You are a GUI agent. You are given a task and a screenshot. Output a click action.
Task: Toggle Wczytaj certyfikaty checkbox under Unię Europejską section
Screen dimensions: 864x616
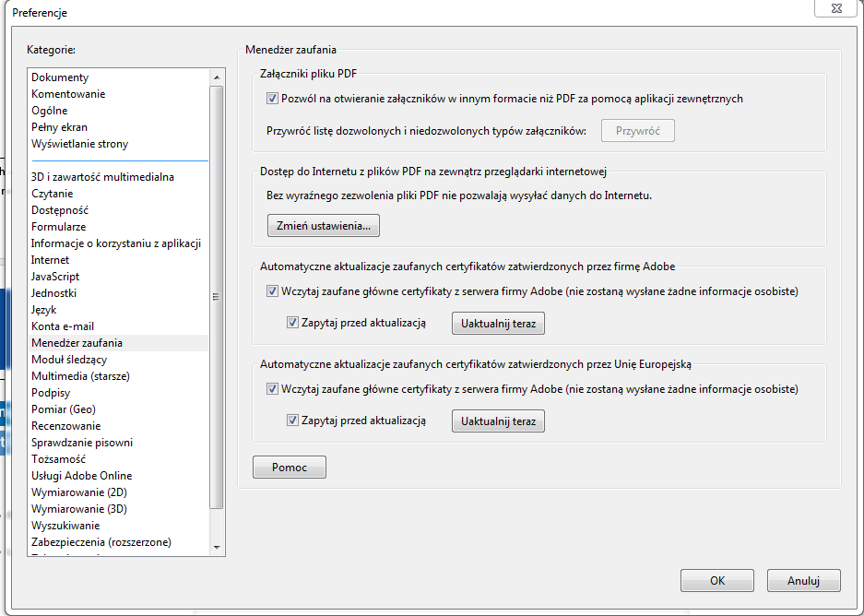(272, 389)
